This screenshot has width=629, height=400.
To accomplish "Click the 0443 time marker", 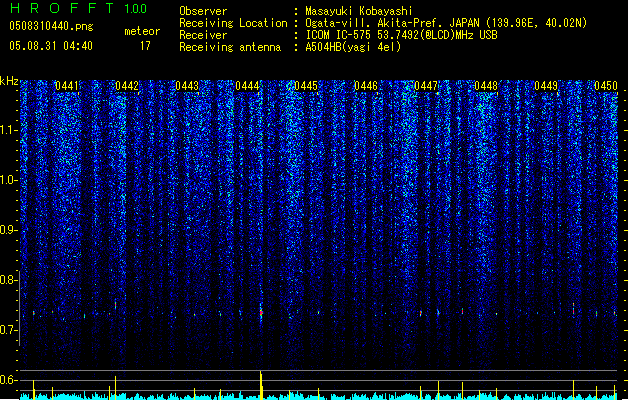I will (187, 86).
